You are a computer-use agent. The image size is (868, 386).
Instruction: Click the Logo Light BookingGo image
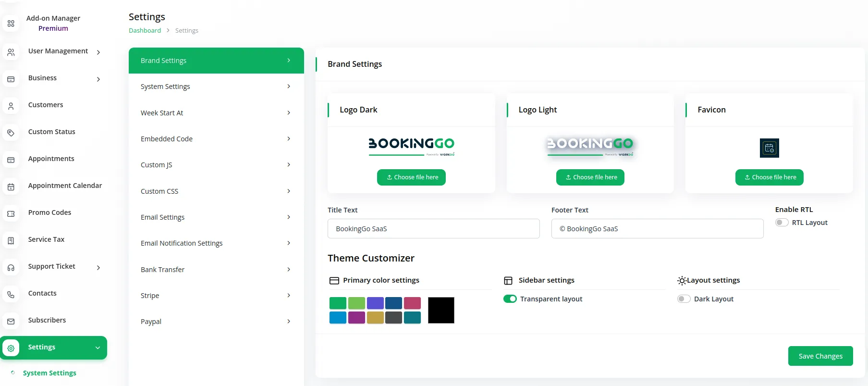590,147
